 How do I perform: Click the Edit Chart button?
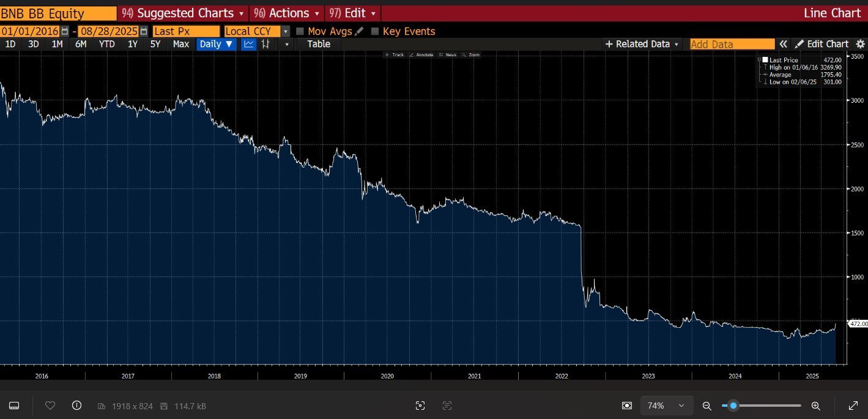coord(822,44)
